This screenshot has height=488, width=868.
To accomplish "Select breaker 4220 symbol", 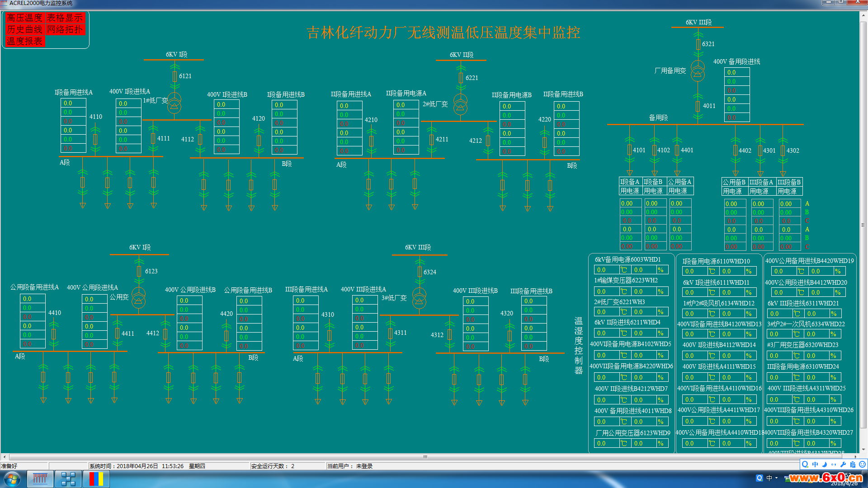I will click(x=544, y=142).
